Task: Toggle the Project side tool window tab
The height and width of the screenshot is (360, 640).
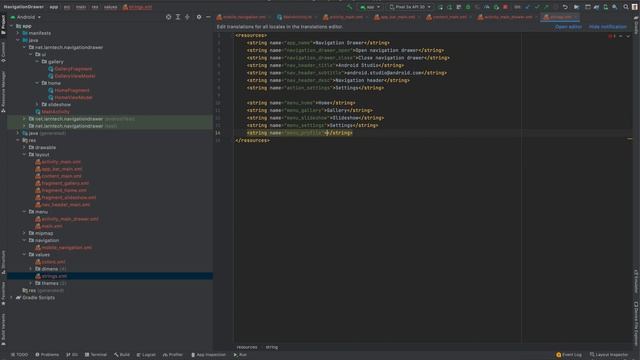Action: [3, 25]
